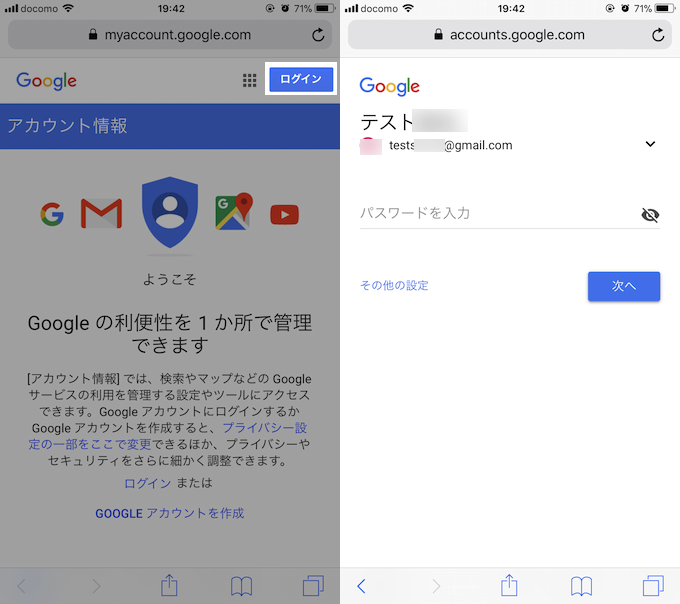This screenshot has width=680, height=604.
Task: Open bookmarks in right browser toolbar
Action: 581,586
